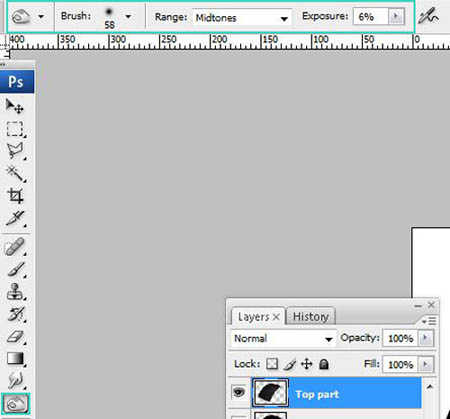Collapse the toolbox with double arrows

click(x=3, y=65)
